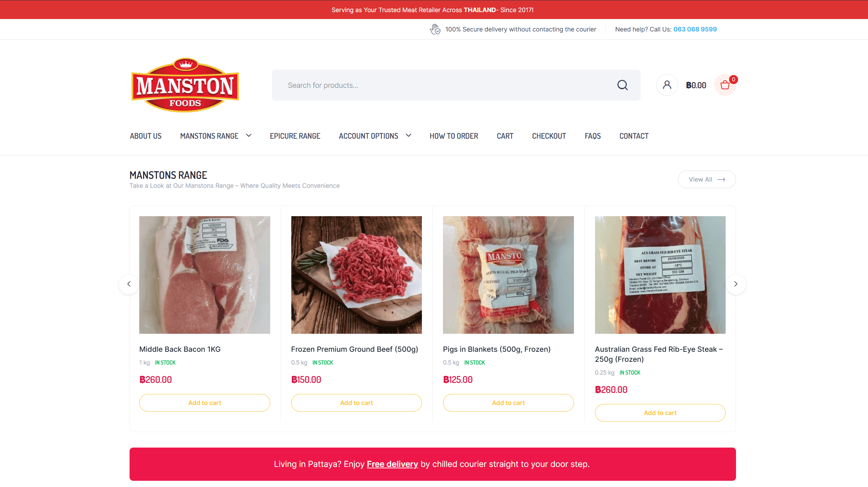Advance carousel with next arrow

click(736, 284)
